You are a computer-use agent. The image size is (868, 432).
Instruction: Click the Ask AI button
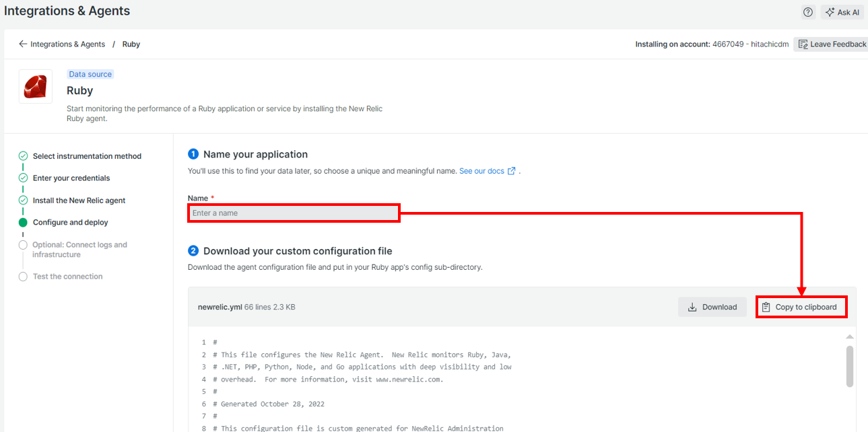pyautogui.click(x=842, y=12)
